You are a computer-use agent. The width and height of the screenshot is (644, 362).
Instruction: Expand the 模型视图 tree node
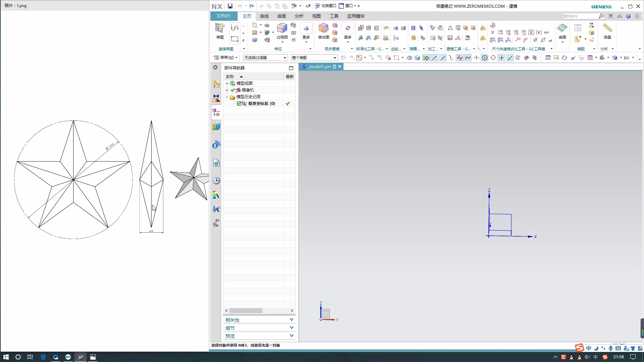[x=227, y=83]
